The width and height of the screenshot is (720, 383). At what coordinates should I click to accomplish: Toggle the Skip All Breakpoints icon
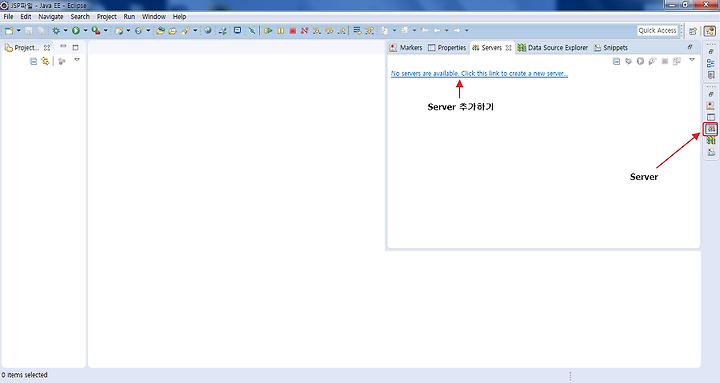(x=252, y=31)
